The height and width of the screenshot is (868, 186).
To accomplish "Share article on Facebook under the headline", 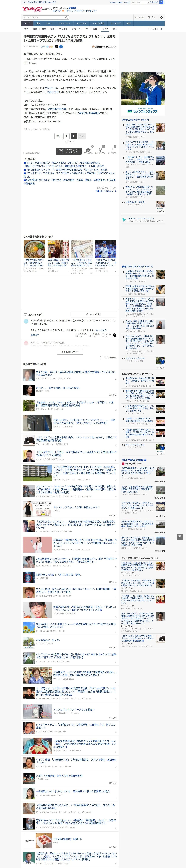I will click(61, 47).
